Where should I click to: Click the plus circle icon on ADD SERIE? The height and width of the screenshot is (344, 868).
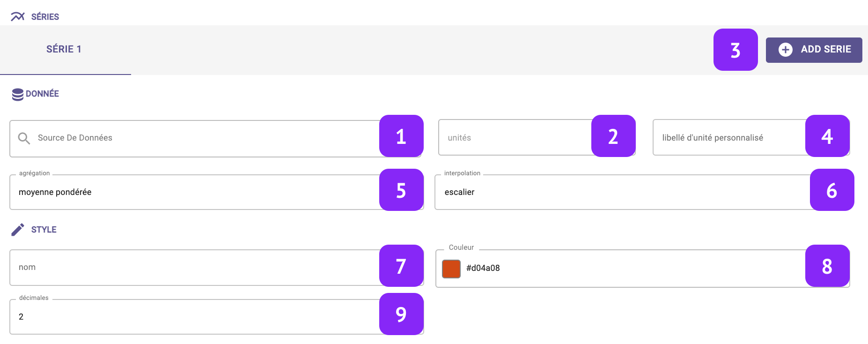pyautogui.click(x=785, y=50)
